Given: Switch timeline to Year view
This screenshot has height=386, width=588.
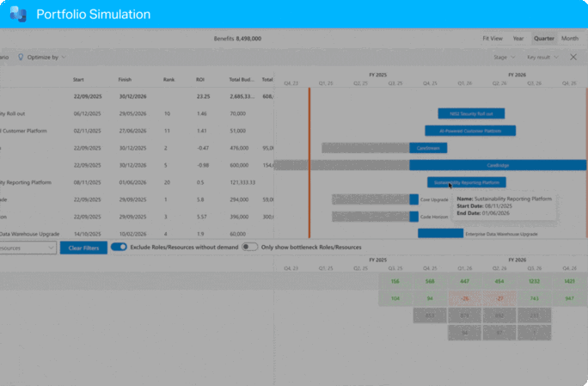Looking at the screenshot, I should [x=518, y=39].
